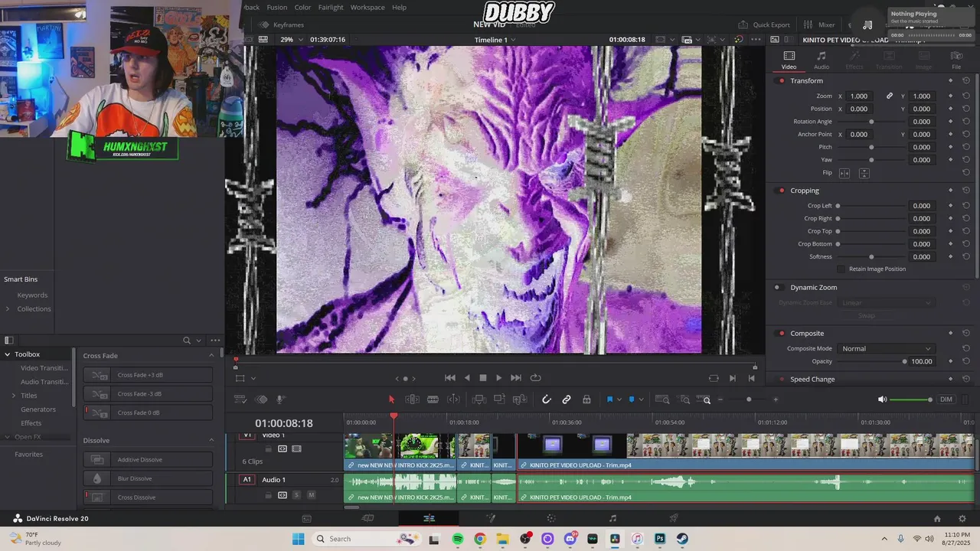Select the Trim Edit Mode tool
The width and height of the screenshot is (980, 551).
pos(412,399)
